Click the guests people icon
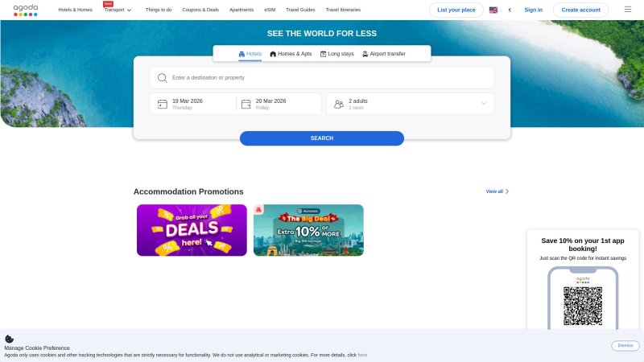644x362 pixels. 338,104
